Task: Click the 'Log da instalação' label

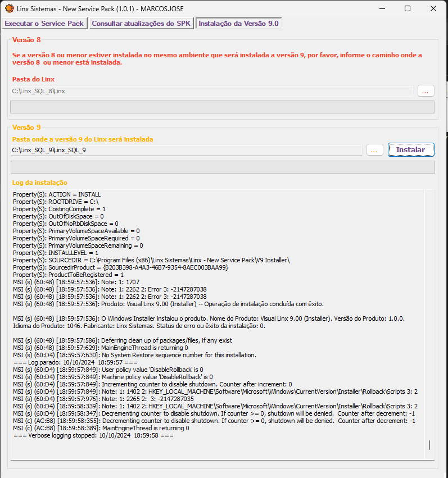Action: coord(40,183)
